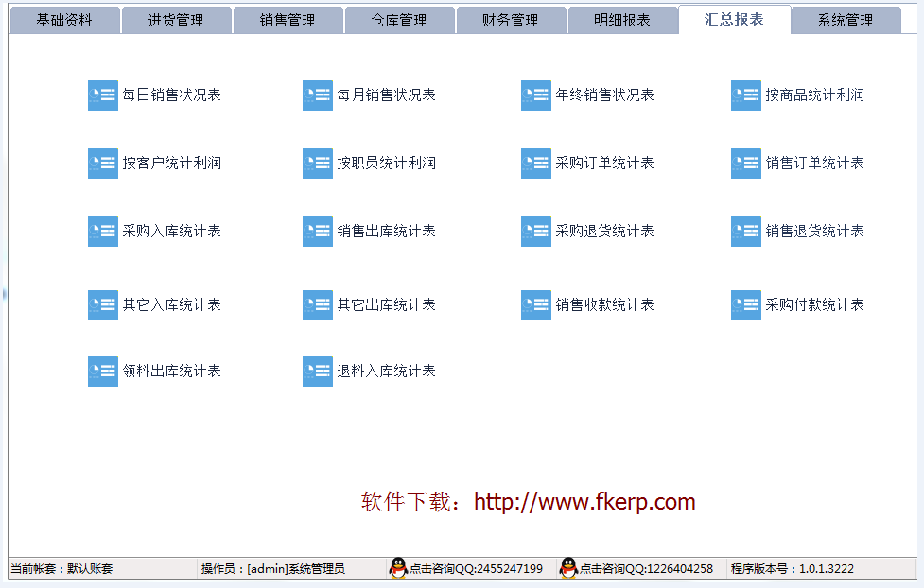Viewport: 924px width, 588px height.
Task: Open the http://www.fkerp.com download link
Action: (584, 502)
